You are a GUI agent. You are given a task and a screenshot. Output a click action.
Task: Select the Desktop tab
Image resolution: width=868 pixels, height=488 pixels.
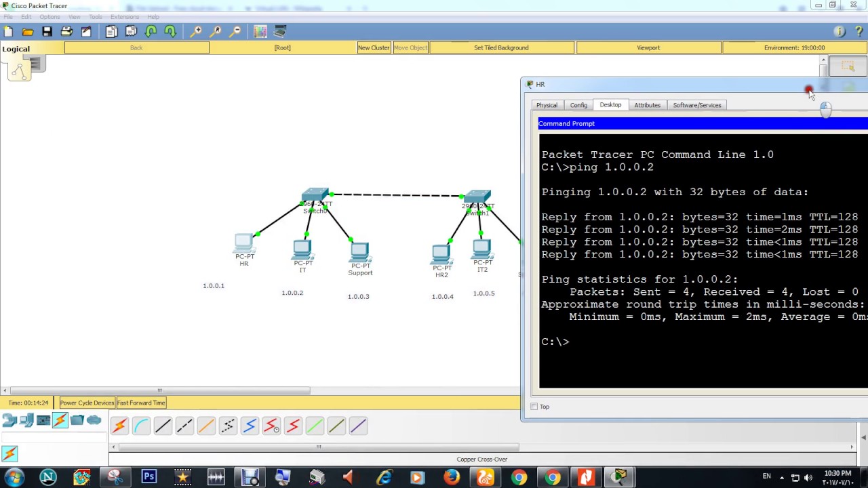coord(610,104)
